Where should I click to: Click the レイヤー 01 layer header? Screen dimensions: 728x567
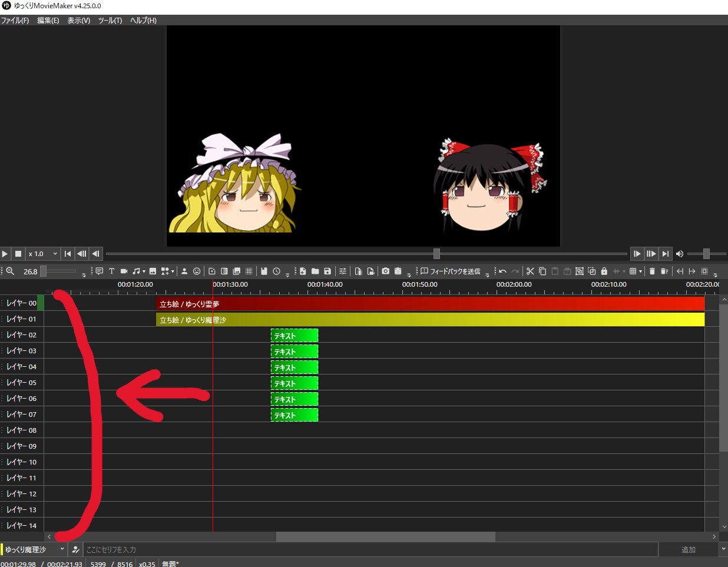tap(22, 319)
